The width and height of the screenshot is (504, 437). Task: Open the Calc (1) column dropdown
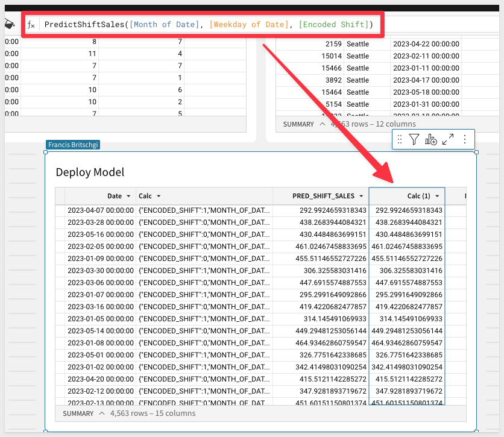(437, 196)
